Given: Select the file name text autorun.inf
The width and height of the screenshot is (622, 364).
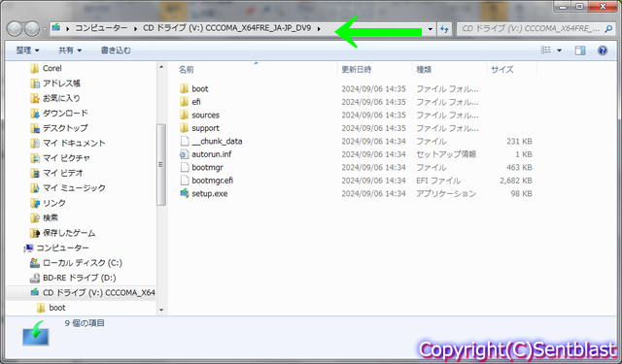Looking at the screenshot, I should point(212,154).
